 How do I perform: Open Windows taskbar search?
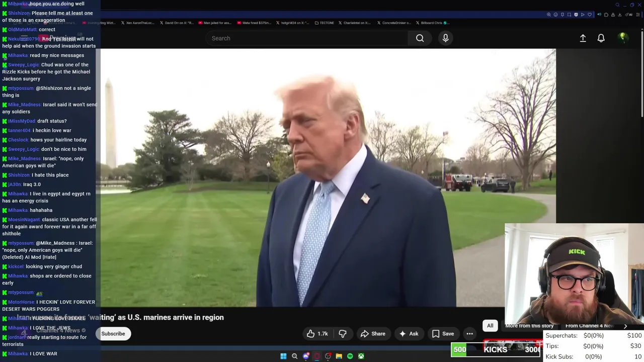[294, 356]
